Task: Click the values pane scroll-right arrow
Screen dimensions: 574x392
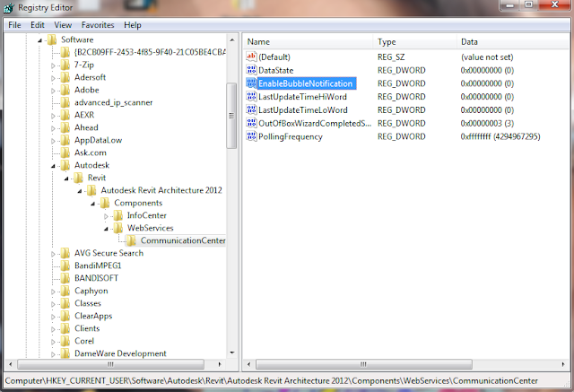Action: [563, 364]
